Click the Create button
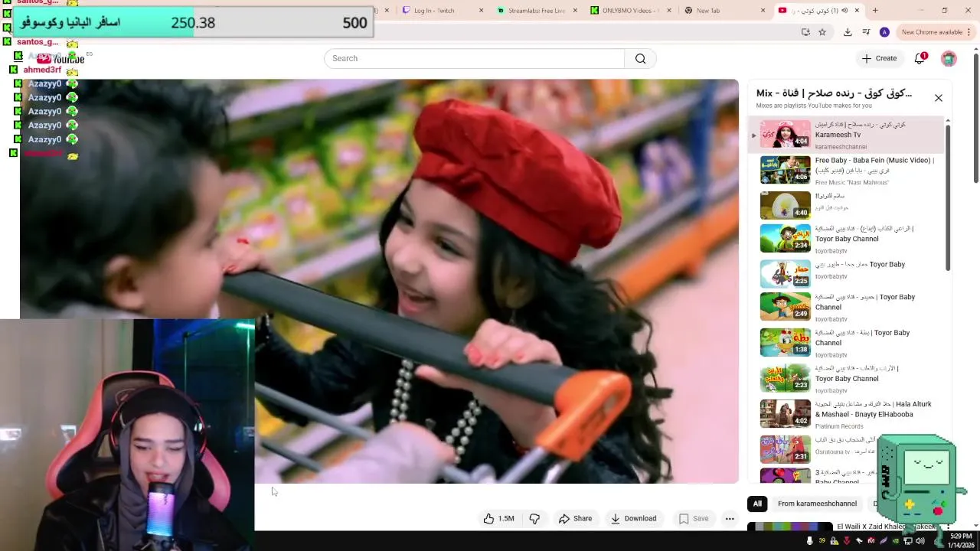 tap(879, 58)
